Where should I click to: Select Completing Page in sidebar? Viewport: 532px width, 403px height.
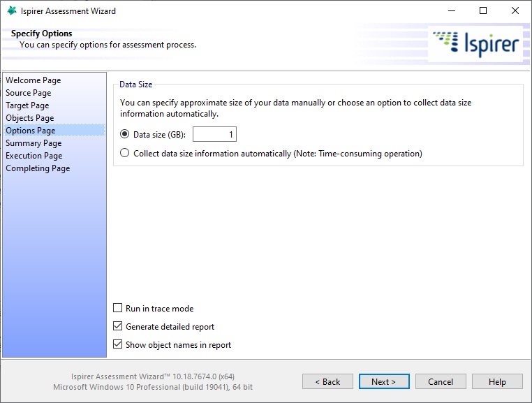pyautogui.click(x=38, y=168)
